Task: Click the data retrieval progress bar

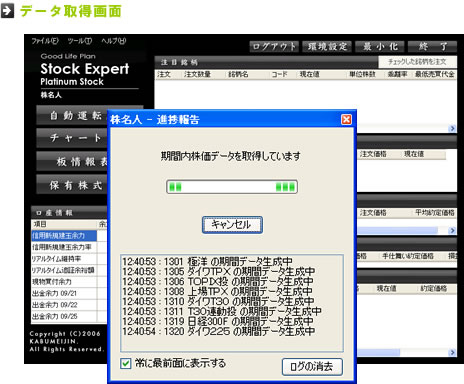Action: [x=232, y=187]
